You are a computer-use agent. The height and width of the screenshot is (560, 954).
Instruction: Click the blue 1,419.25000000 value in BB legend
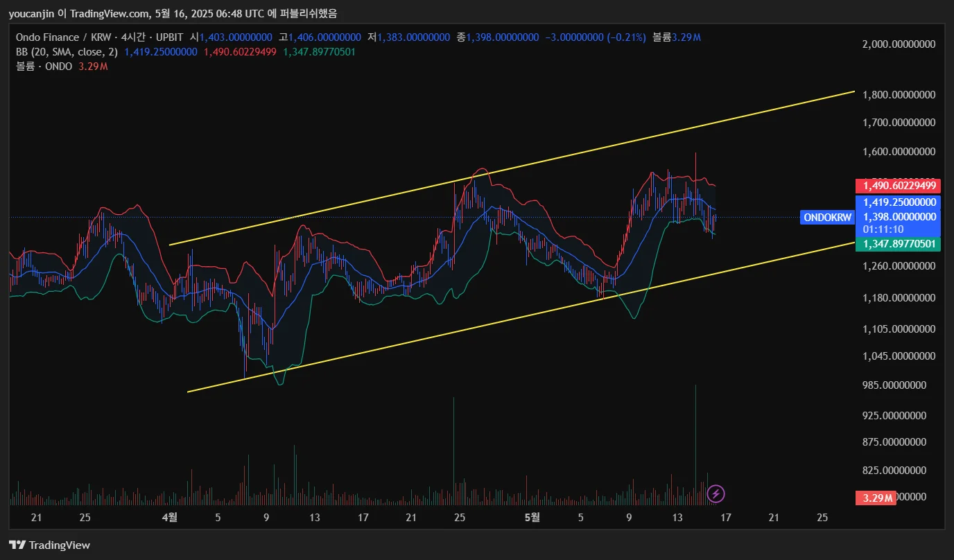(161, 51)
